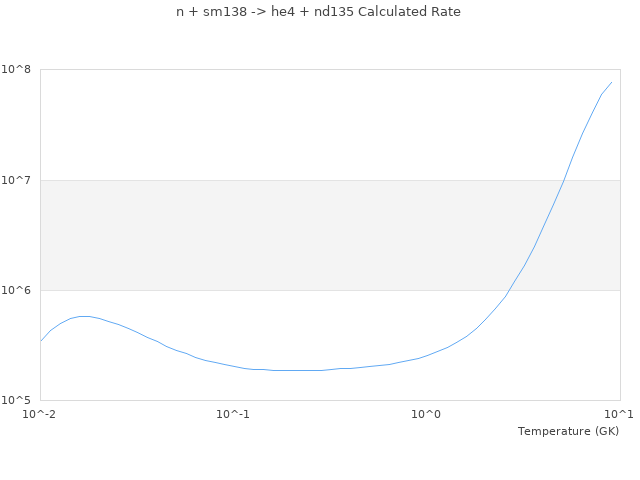Viewport: 640px width, 480px height.
Task: Click the curve directly above the 10^0 tick
Action: pyautogui.click(x=426, y=356)
